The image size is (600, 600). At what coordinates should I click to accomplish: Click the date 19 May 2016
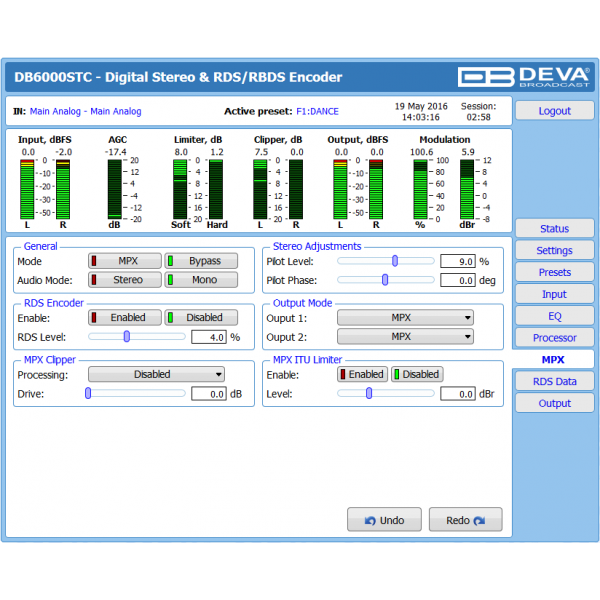coord(421,106)
